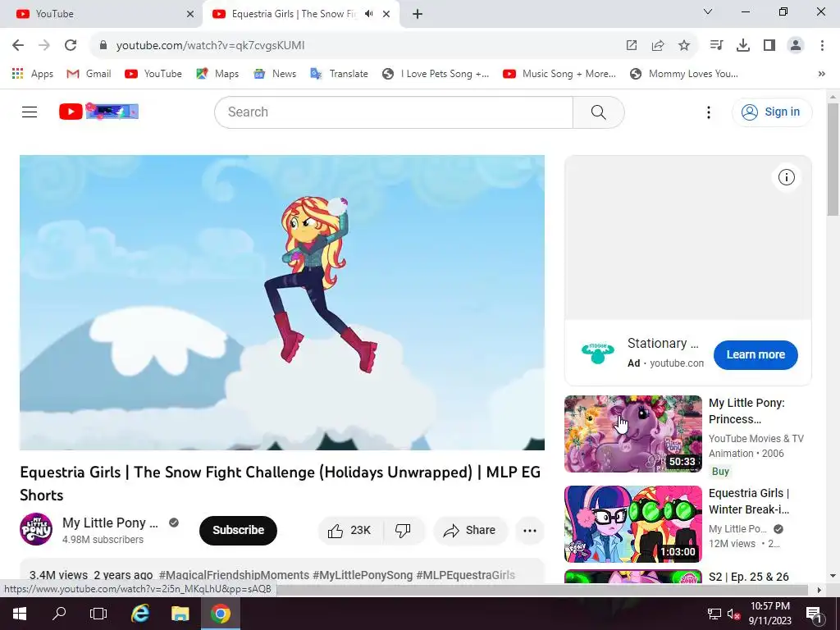Open Chrome's three-dot menu
Screen dimensions: 840x630
point(822,46)
